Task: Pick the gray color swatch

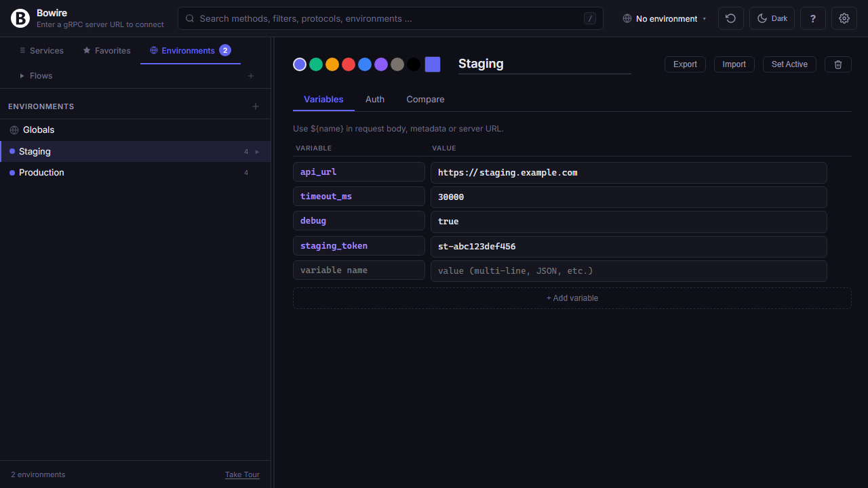Action: pyautogui.click(x=397, y=64)
